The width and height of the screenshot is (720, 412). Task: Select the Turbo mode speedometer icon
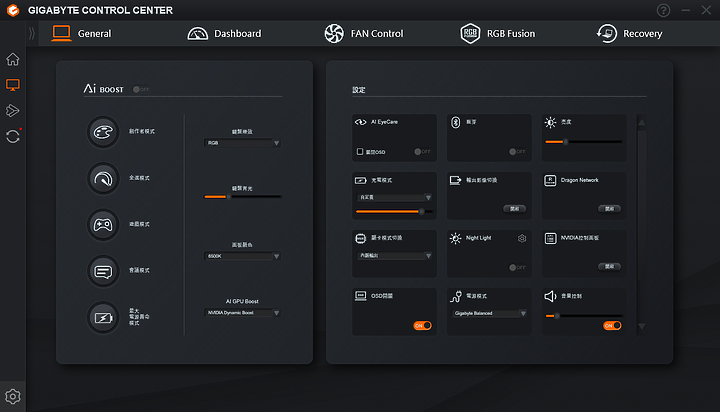pyautogui.click(x=103, y=179)
